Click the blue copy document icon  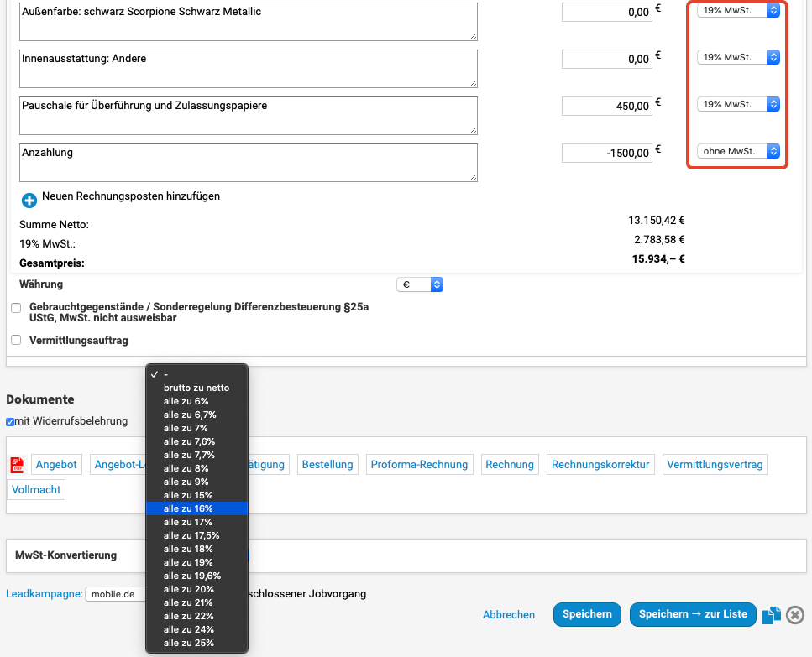pos(772,615)
